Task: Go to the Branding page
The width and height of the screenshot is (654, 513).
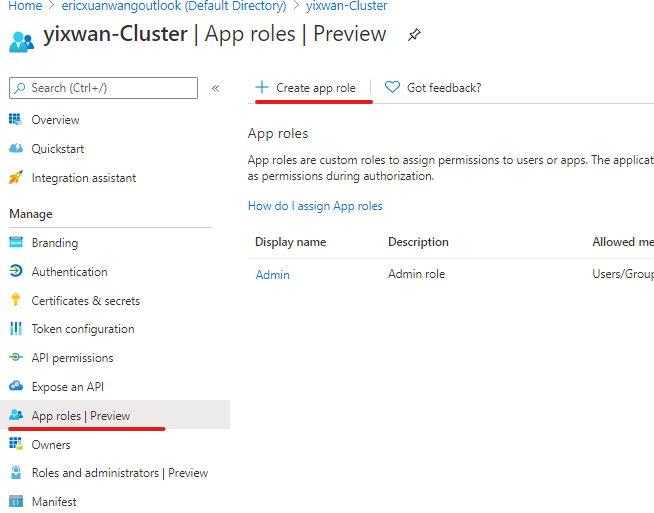Action: point(55,243)
